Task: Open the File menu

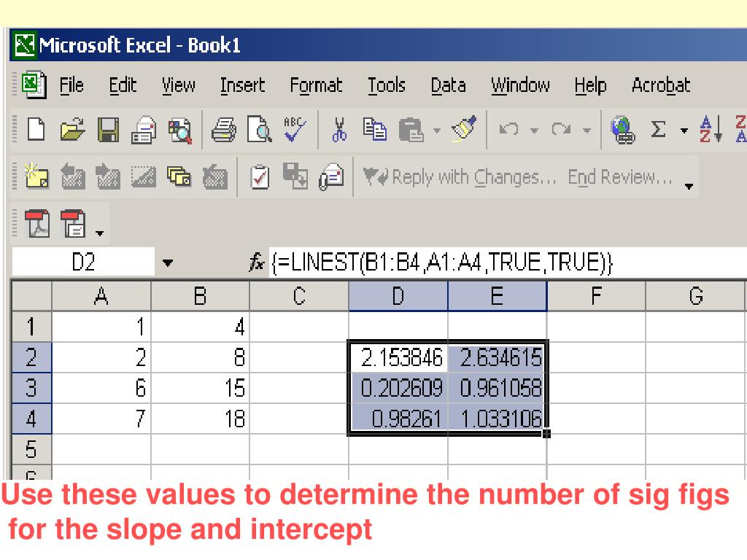Action: pos(71,86)
